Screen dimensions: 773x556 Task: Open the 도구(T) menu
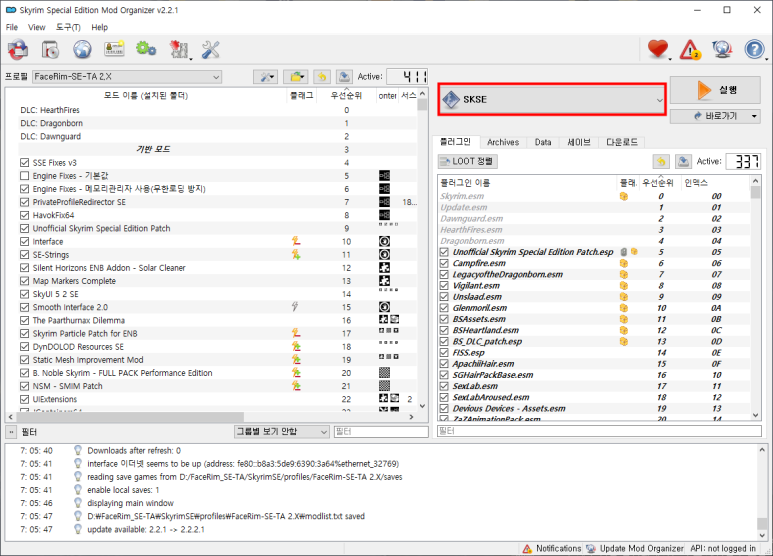coord(68,27)
